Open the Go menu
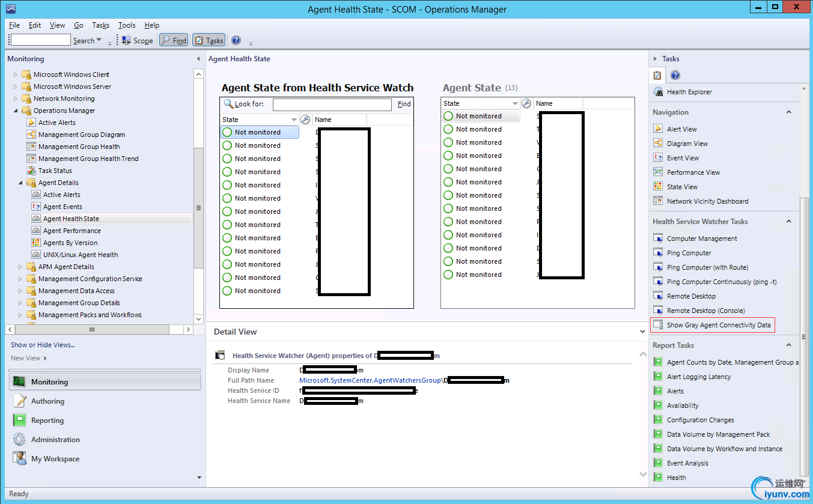This screenshot has height=504, width=813. click(x=79, y=25)
